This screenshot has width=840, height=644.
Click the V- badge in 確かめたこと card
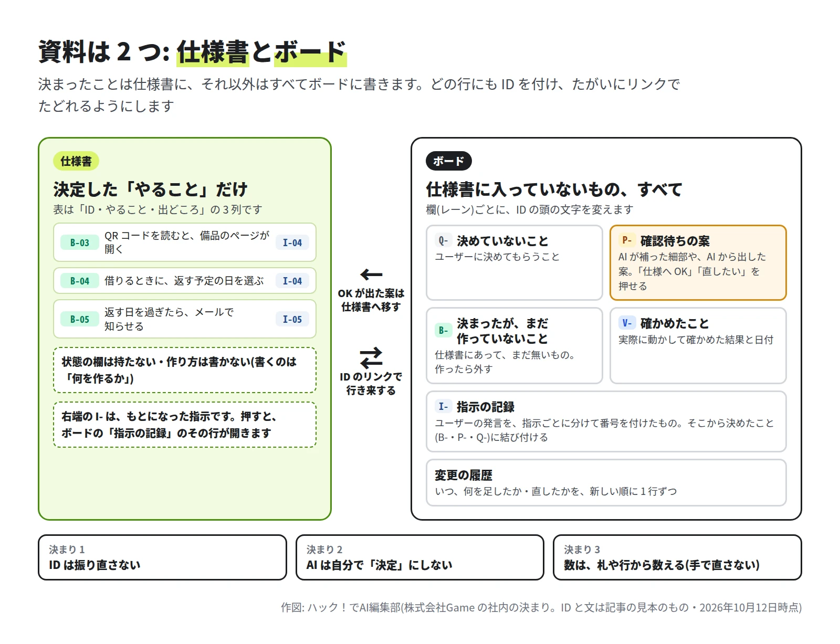[x=627, y=323]
